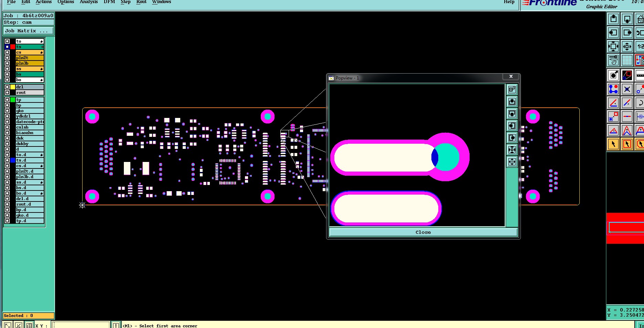The height and width of the screenshot is (328, 644).
Task: Click Popview zoom-out four arrows icon
Action: [x=512, y=162]
